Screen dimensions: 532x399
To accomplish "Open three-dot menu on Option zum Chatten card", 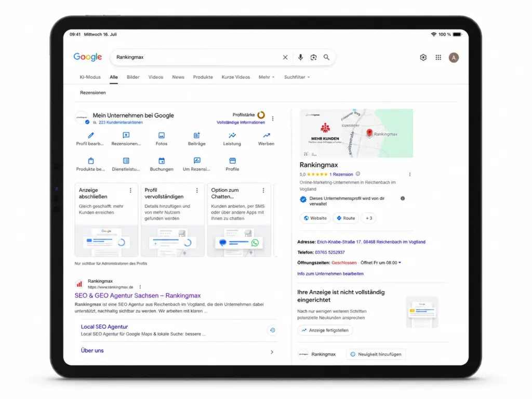I will [263, 191].
